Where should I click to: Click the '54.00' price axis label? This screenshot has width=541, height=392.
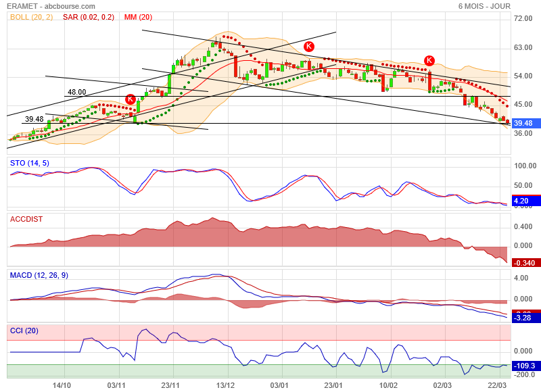(523, 76)
